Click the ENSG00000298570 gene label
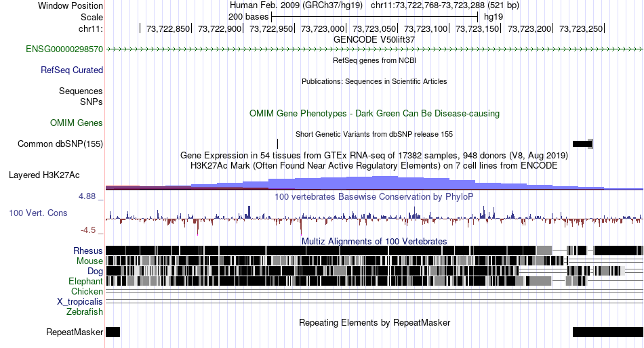Image resolution: width=644 pixels, height=348 pixels. (64, 49)
